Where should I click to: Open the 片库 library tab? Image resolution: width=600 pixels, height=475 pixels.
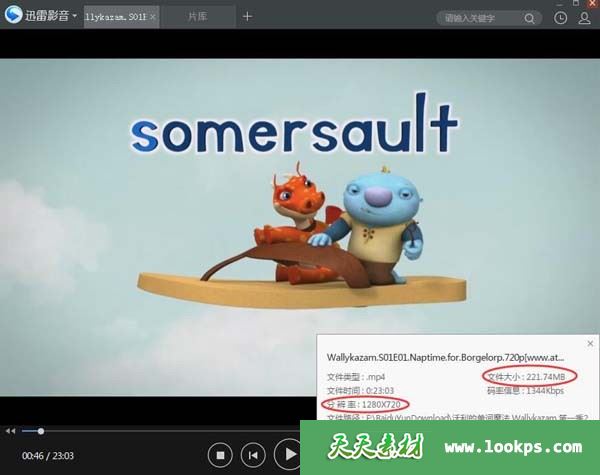198,17
